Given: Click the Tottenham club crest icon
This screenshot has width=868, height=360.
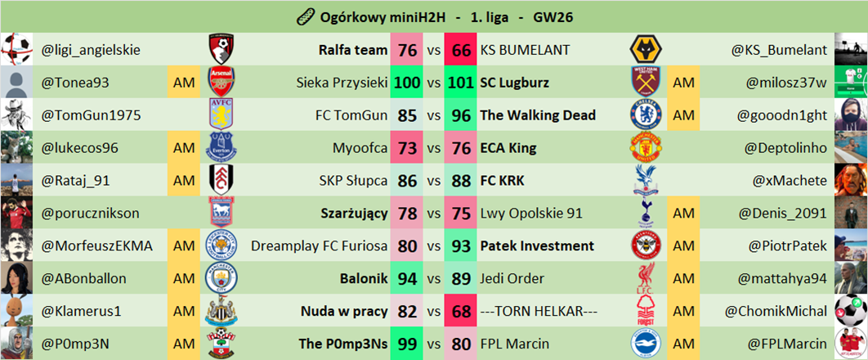Looking at the screenshot, I should tap(645, 213).
